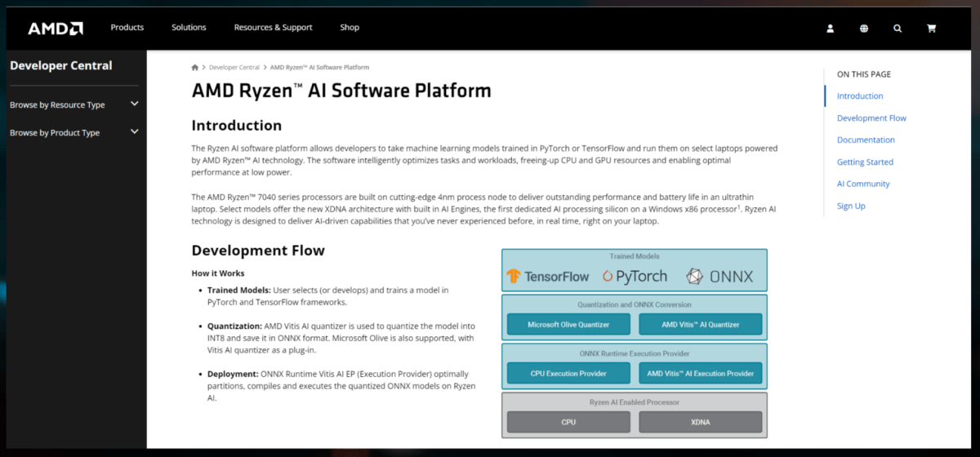The image size is (980, 457).
Task: Click Microsoft Olive Quantizer box
Action: click(568, 324)
